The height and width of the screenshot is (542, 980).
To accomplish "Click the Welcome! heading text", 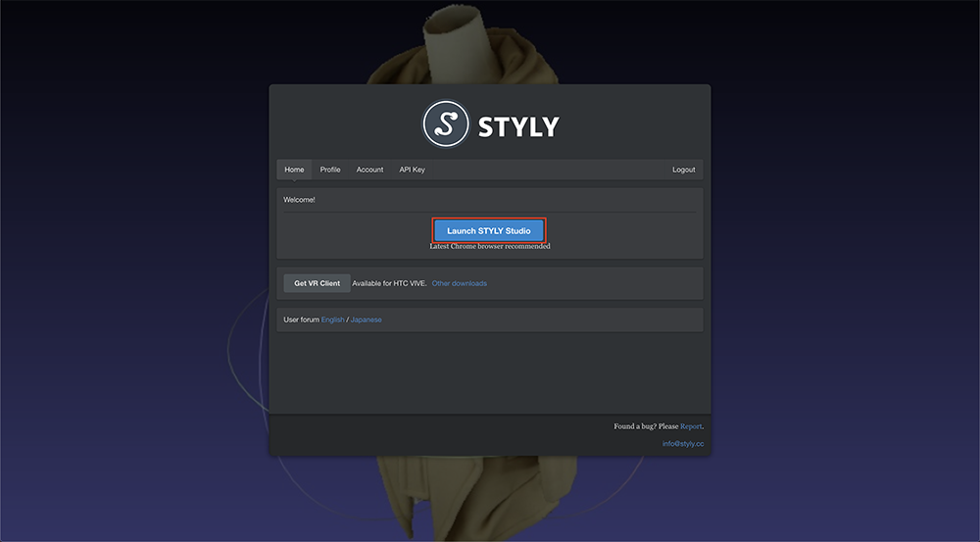I will [x=299, y=200].
